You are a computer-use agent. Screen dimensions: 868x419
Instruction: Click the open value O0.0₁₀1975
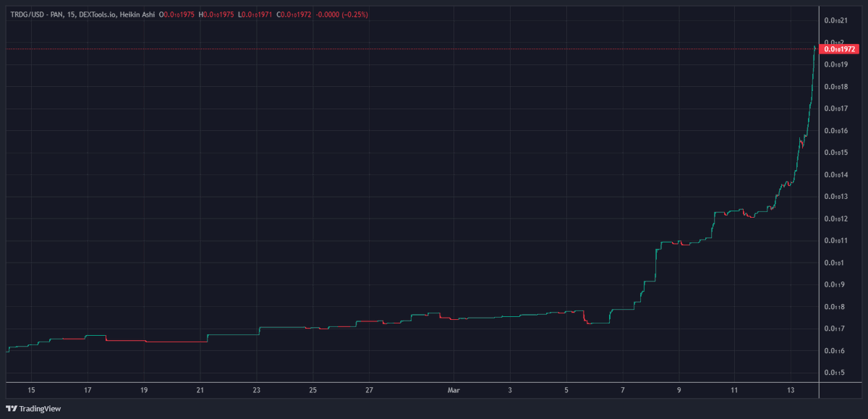pos(176,14)
